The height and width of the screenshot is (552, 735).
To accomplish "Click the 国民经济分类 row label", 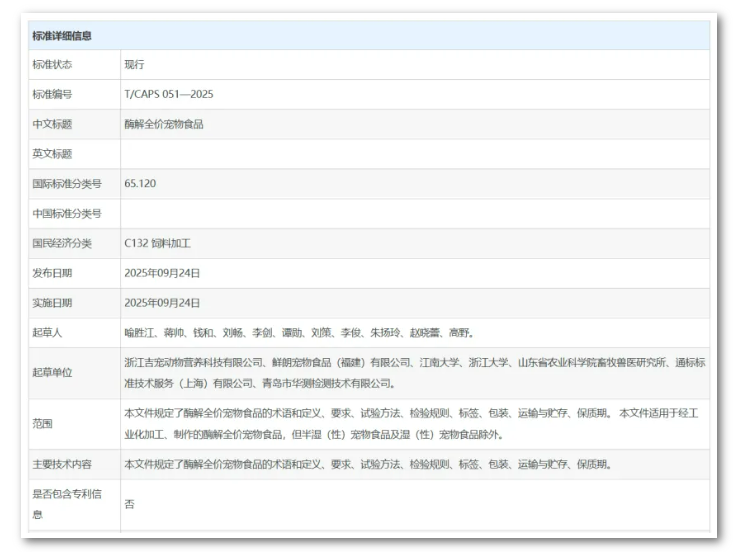I will [62, 243].
